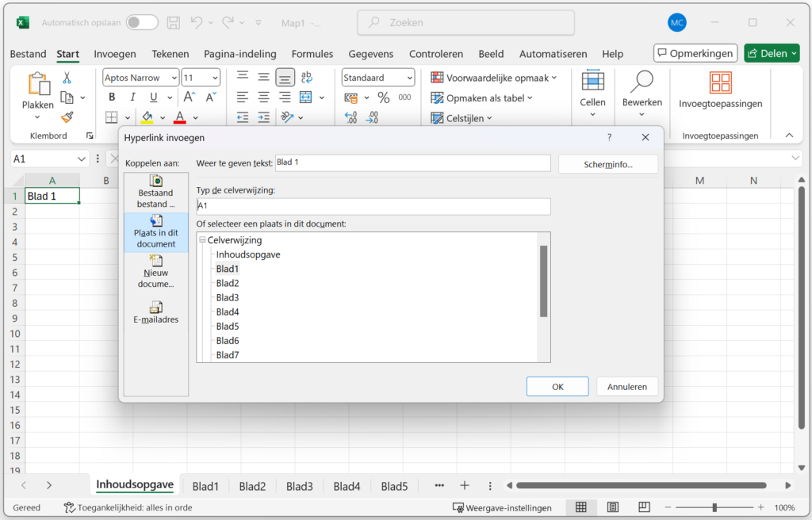
Task: Decrease font size with small A icon
Action: [211, 97]
